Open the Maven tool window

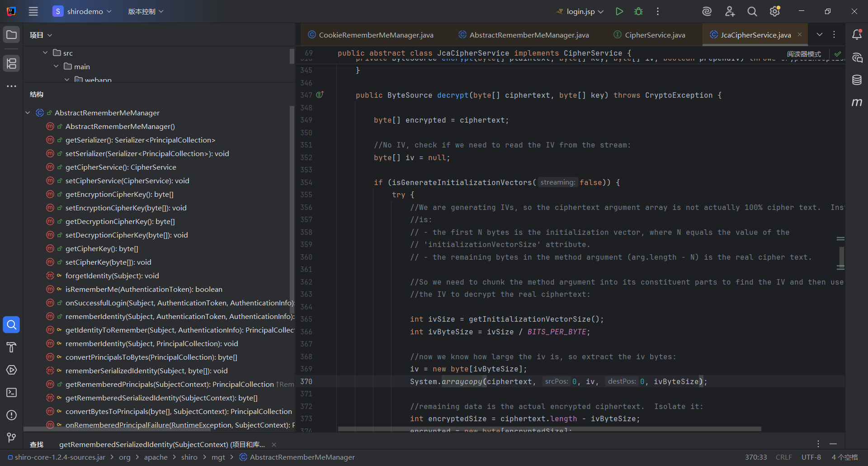click(857, 103)
